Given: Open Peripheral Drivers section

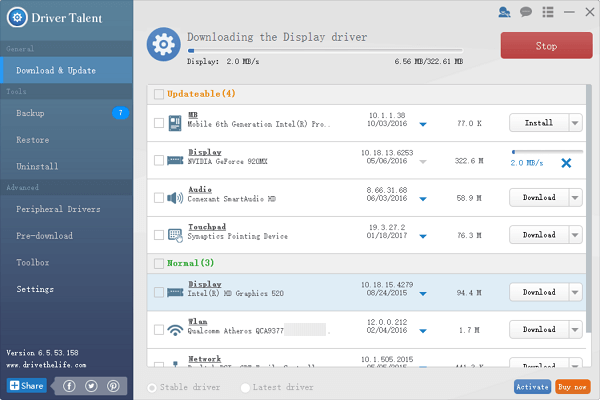Looking at the screenshot, I should tap(67, 209).
